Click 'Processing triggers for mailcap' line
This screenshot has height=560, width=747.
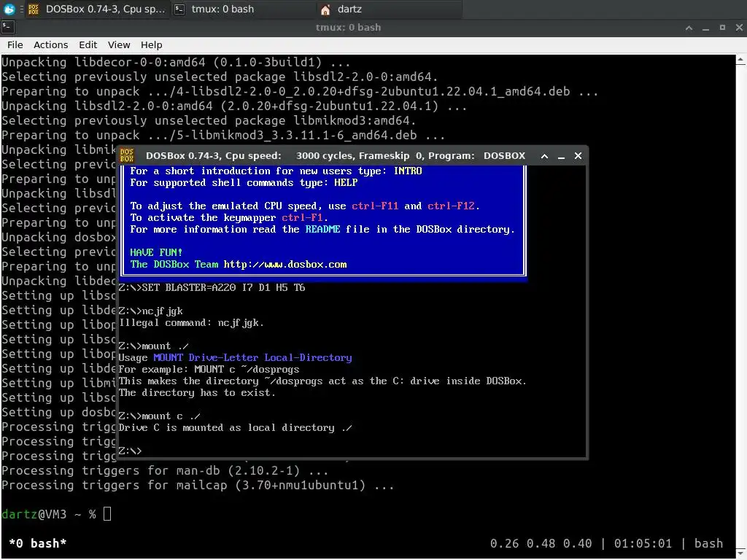(x=198, y=485)
